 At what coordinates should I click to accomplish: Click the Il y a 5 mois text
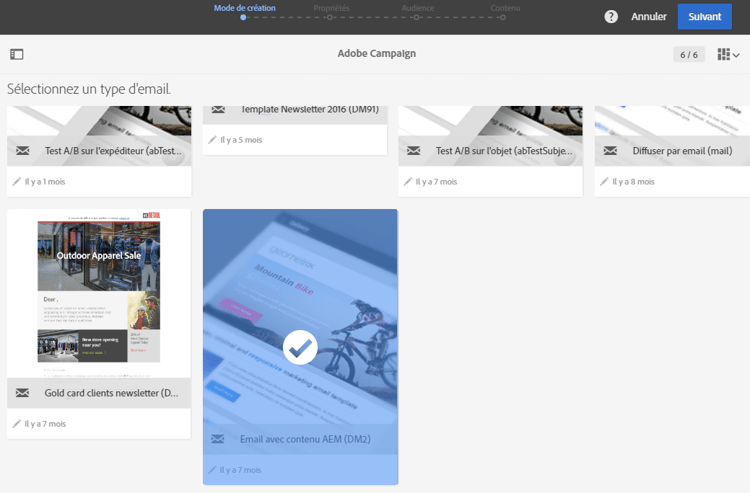point(241,140)
